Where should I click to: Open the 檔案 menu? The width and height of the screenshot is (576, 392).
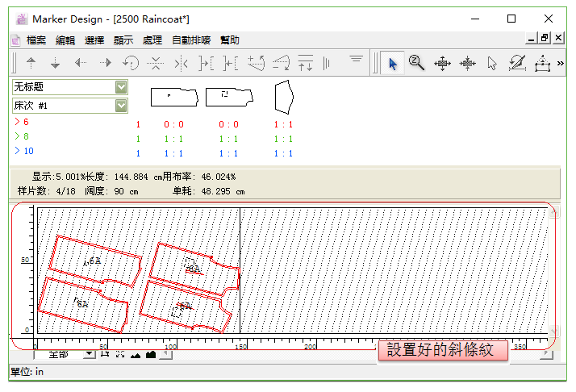[x=36, y=40]
